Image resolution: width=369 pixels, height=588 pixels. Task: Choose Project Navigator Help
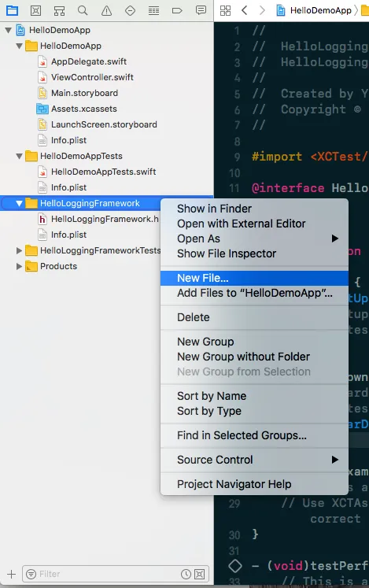point(254,484)
